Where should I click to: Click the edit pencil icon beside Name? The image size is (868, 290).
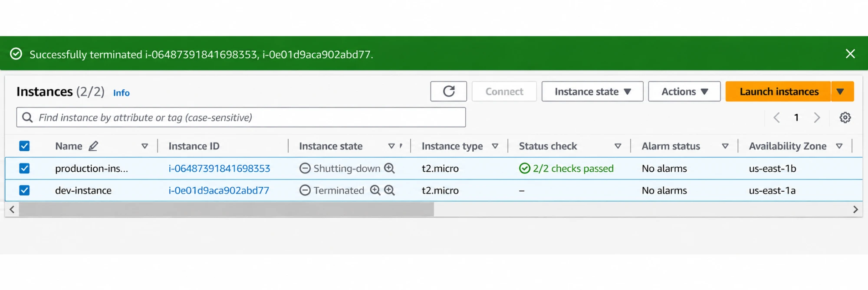coord(93,146)
